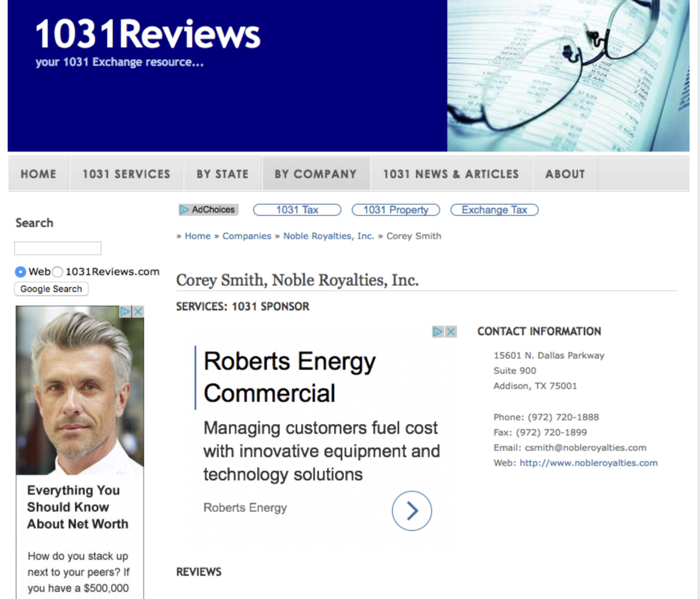Click info triangle on Roberts Energy ad
This screenshot has height=599, width=700.
click(x=437, y=332)
